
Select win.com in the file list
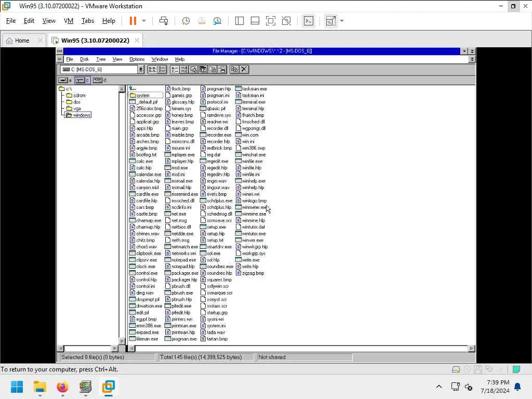(247, 135)
